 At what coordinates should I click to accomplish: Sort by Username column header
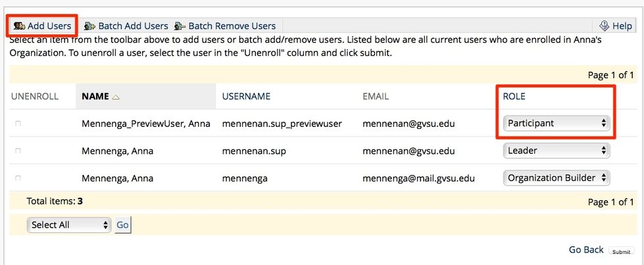click(247, 96)
